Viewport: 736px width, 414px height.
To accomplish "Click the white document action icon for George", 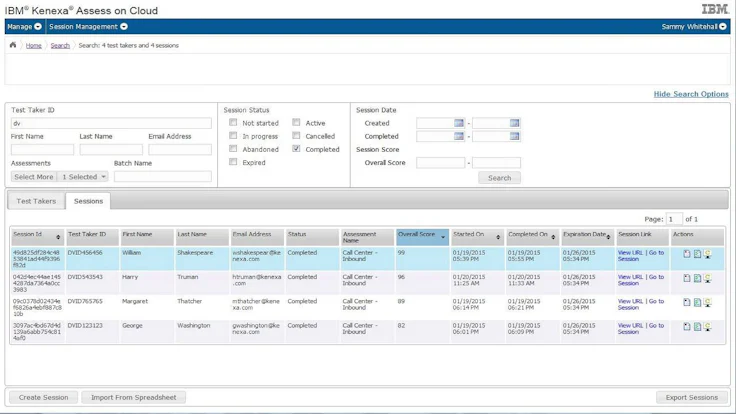I will click(x=687, y=326).
